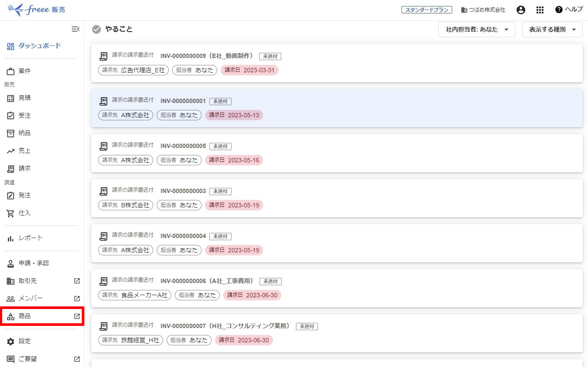Click 旅館経営_H社 billing chip
This screenshot has height=367, width=588.
[131, 340]
